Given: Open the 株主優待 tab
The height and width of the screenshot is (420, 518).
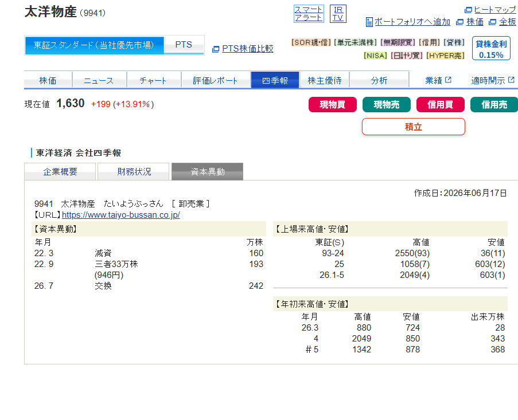Looking at the screenshot, I should pyautogui.click(x=325, y=80).
